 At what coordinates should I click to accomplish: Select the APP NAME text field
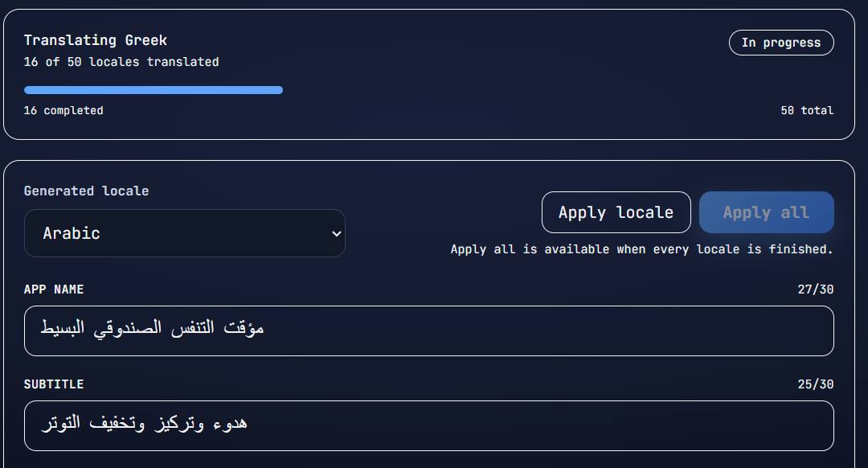coord(429,330)
